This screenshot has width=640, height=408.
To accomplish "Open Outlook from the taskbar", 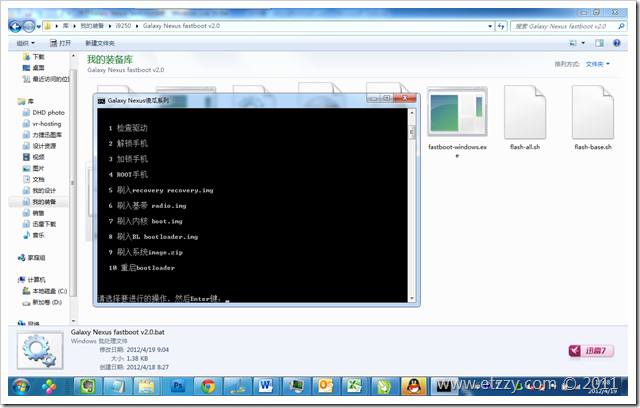I will tap(325, 386).
